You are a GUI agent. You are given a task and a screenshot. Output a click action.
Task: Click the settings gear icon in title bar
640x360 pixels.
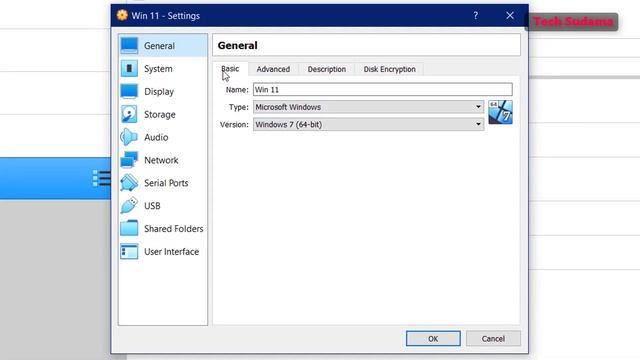tap(122, 15)
